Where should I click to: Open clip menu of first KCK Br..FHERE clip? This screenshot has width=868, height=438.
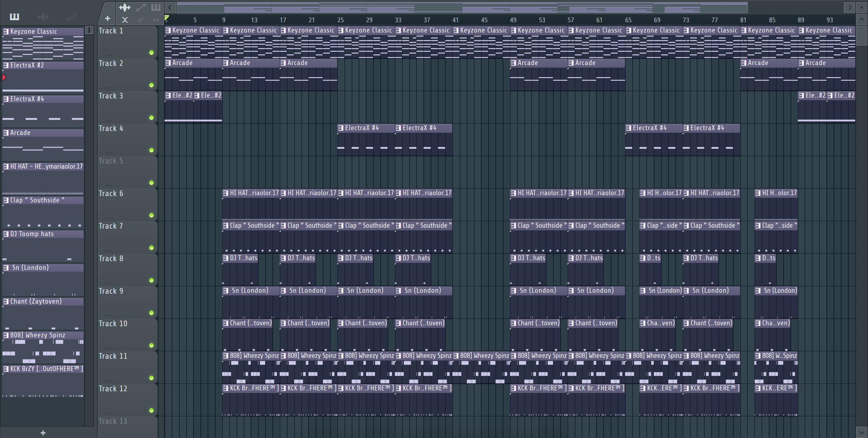(225, 388)
